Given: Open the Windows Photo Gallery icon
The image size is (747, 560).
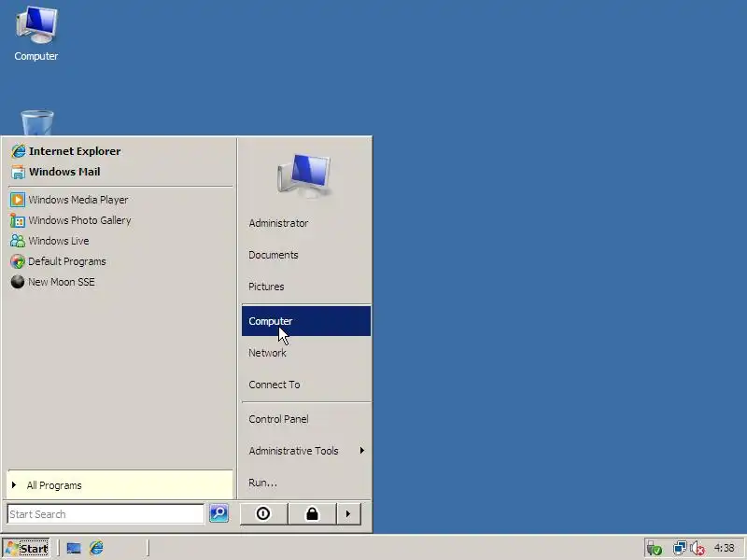Looking at the screenshot, I should [18, 220].
